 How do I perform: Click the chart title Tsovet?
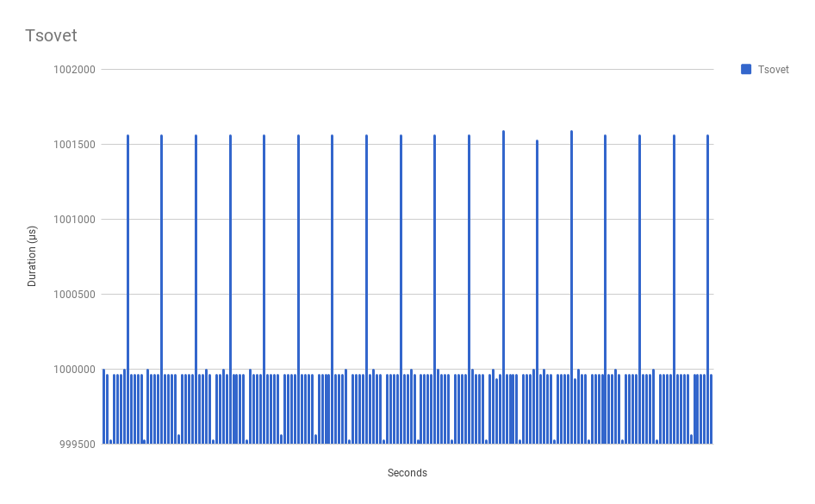coord(51,35)
